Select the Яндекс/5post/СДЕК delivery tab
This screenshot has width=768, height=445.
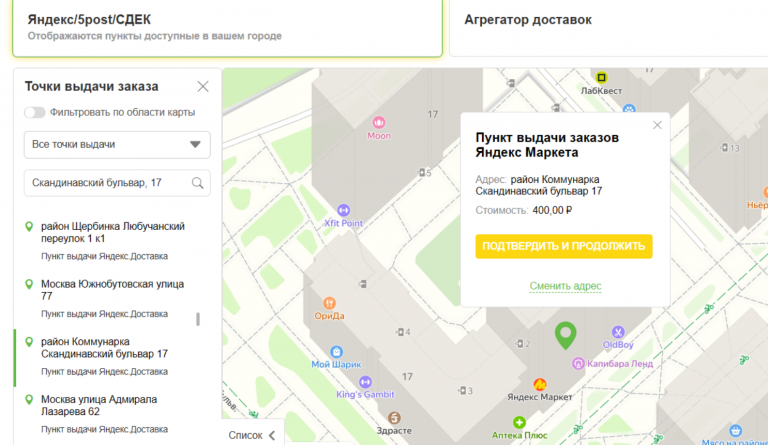227,28
